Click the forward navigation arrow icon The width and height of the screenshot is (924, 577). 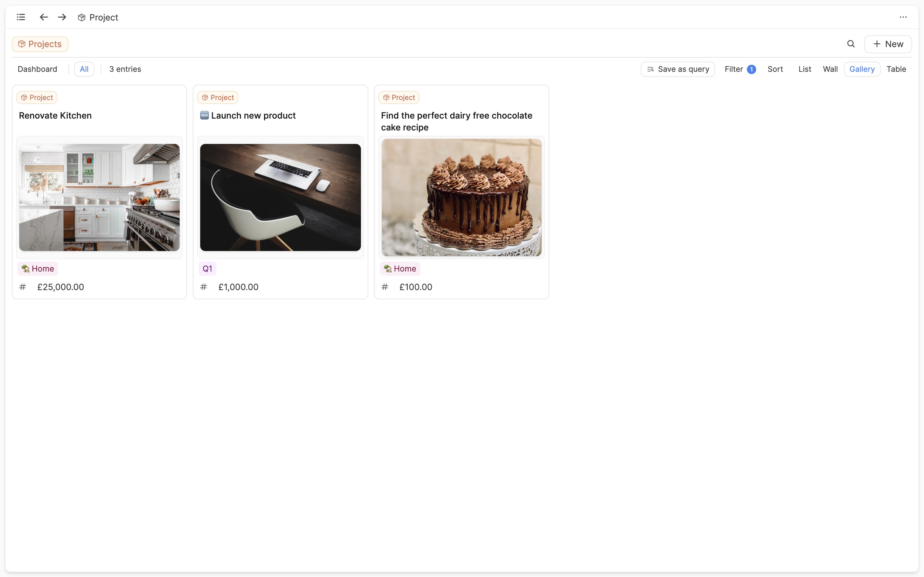[x=62, y=17]
